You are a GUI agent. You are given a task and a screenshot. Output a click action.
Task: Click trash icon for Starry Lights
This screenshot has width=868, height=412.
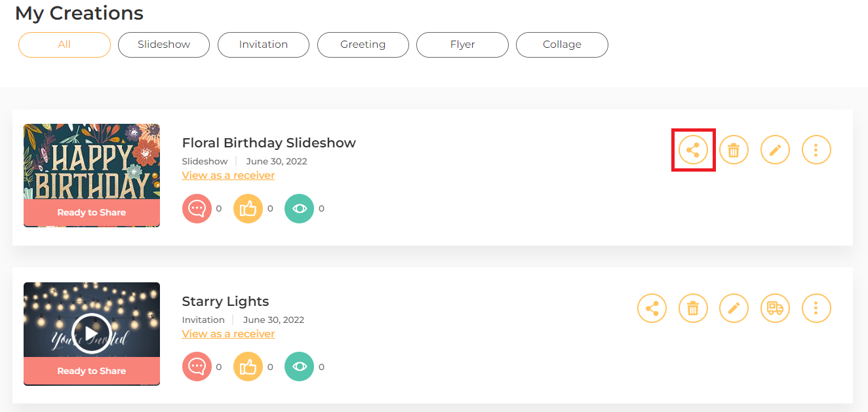click(x=693, y=308)
